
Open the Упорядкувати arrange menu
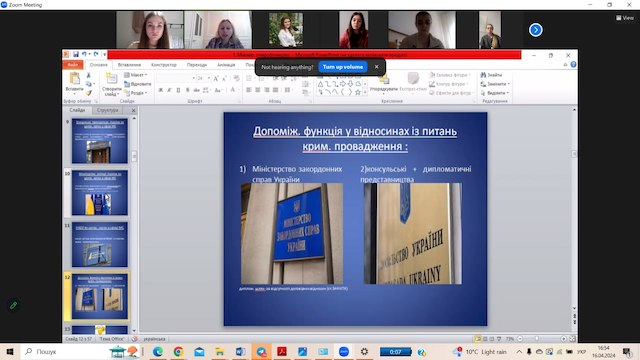384,83
